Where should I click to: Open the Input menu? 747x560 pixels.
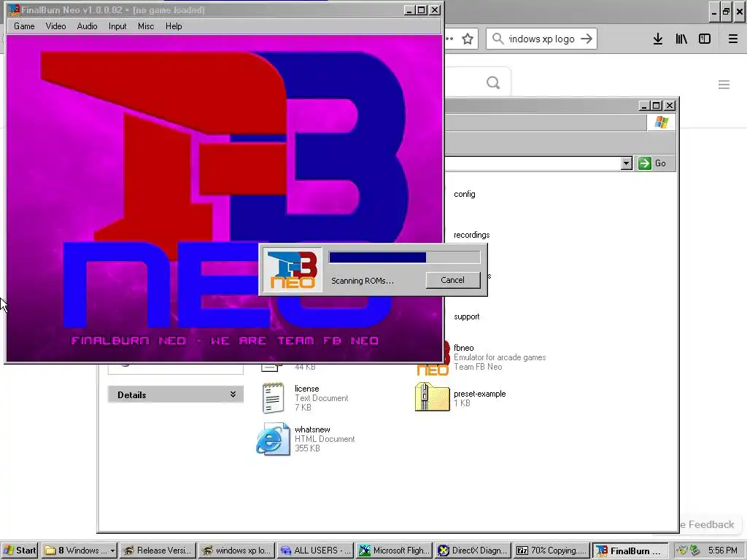pos(117,26)
